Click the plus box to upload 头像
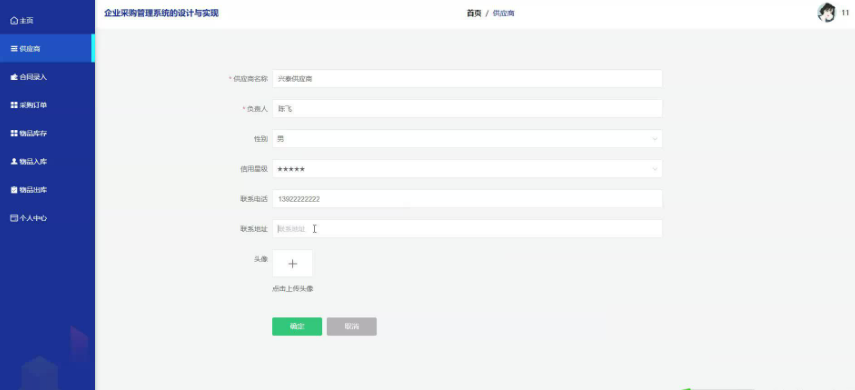The image size is (855, 390). [x=292, y=263]
